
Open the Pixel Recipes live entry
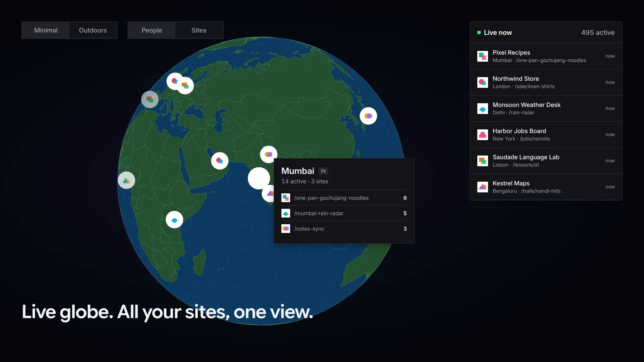tap(546, 56)
